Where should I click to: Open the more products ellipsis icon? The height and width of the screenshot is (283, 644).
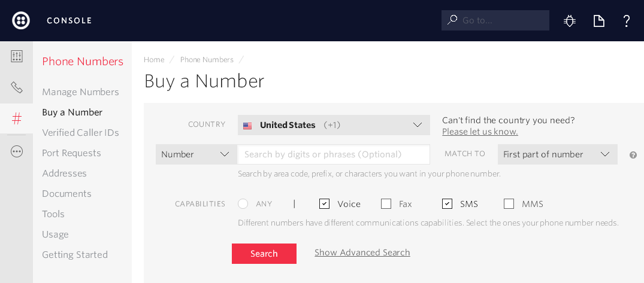[x=17, y=151]
